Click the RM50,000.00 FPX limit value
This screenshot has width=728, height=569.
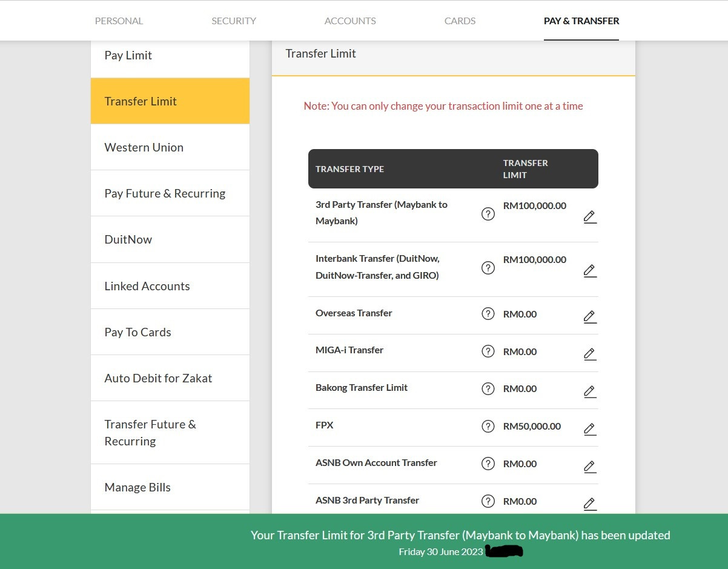[532, 426]
